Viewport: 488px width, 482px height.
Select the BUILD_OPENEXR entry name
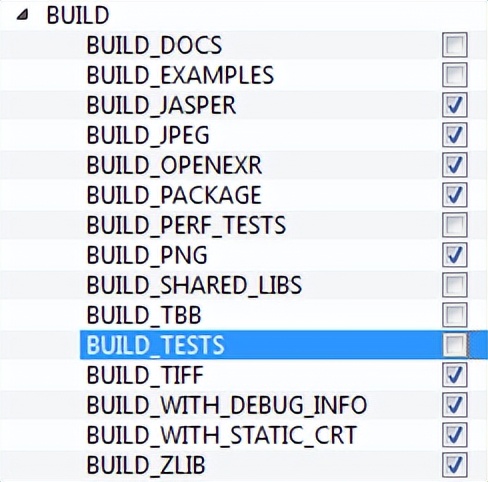tap(174, 165)
